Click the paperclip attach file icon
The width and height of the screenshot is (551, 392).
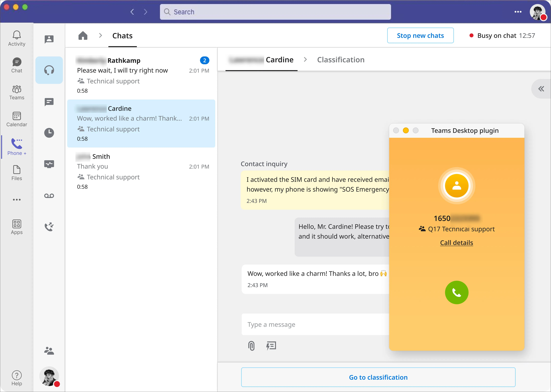(x=251, y=346)
